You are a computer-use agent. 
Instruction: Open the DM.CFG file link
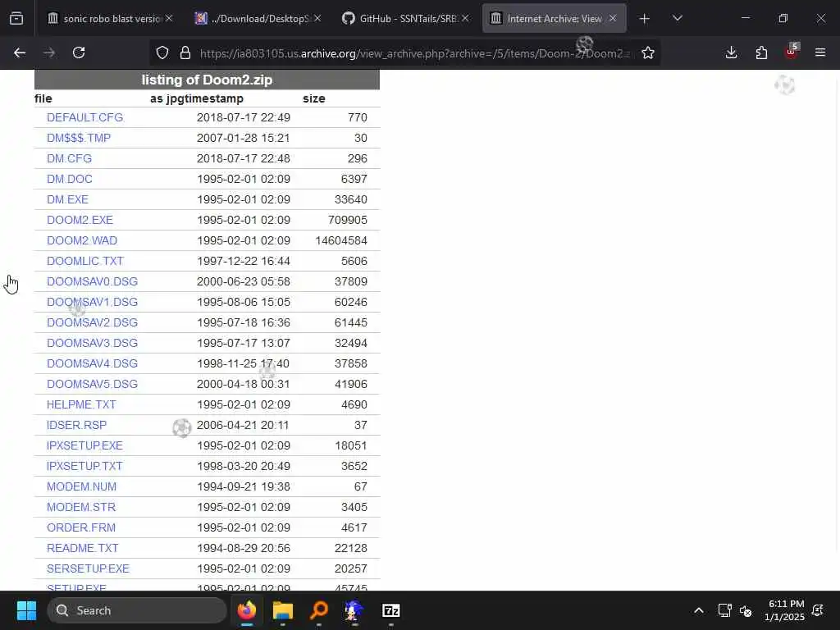point(69,158)
